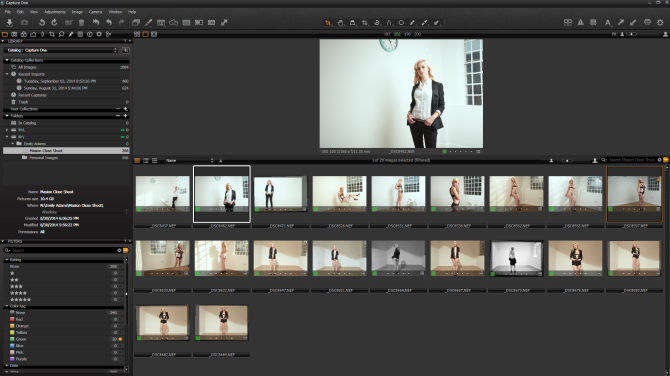
Task: Click the Search Maison Close Shoot field
Action: point(632,160)
